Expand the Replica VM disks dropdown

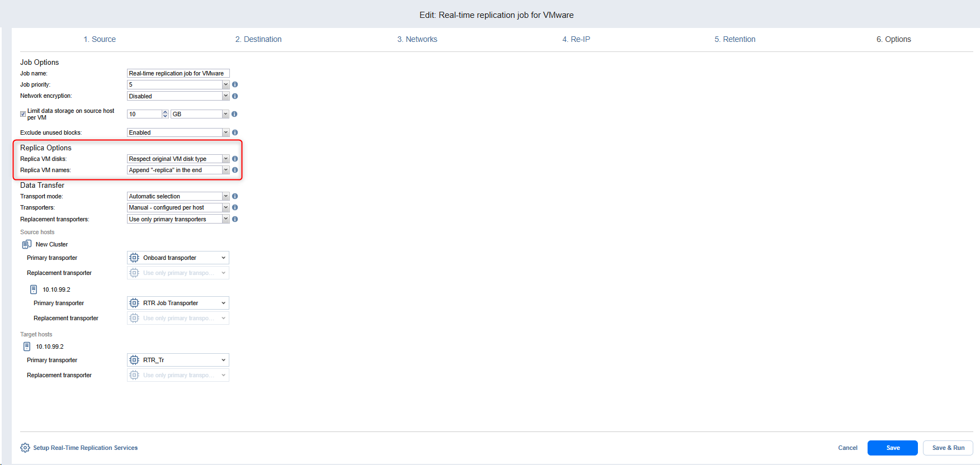click(x=178, y=159)
